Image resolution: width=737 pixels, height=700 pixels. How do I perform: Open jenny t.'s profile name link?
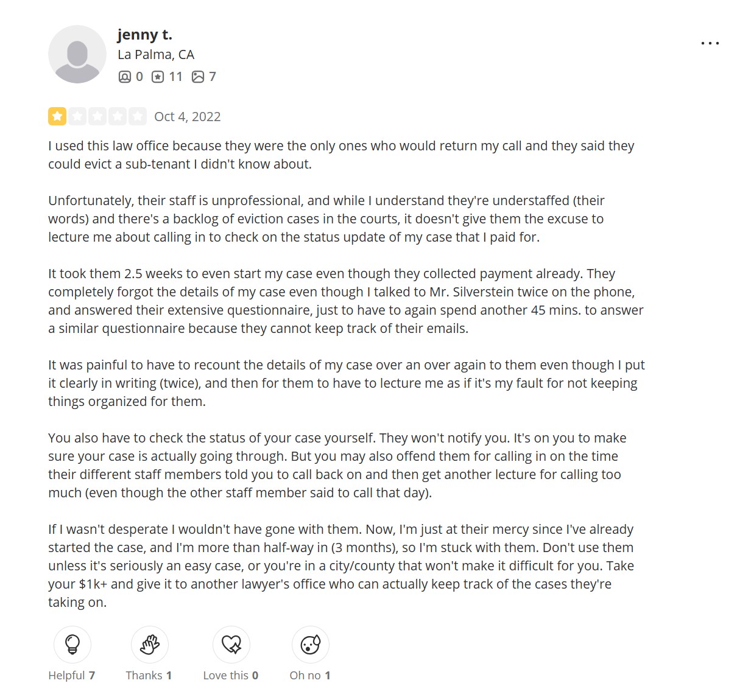[145, 35]
